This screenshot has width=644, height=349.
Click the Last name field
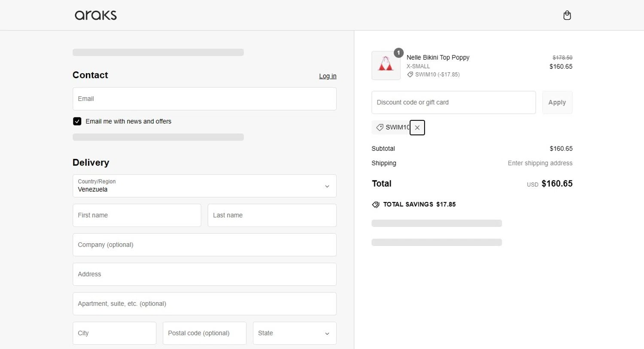pos(272,215)
